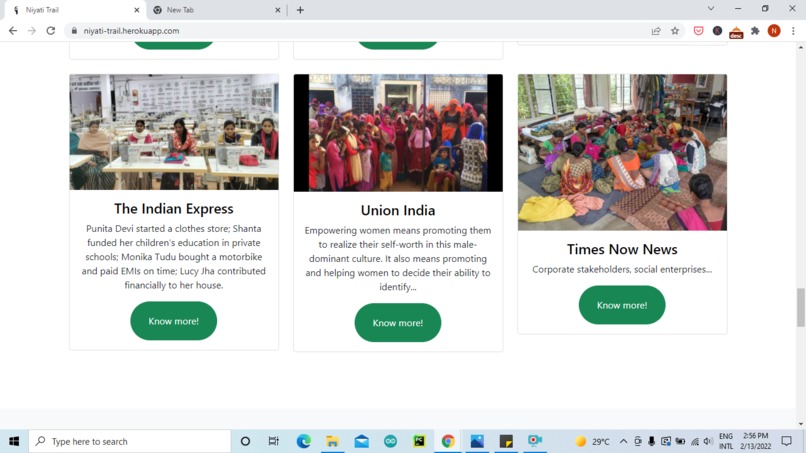Screen dimensions: 806x453
Task: Open the Chrome three-dot menu
Action: point(793,31)
